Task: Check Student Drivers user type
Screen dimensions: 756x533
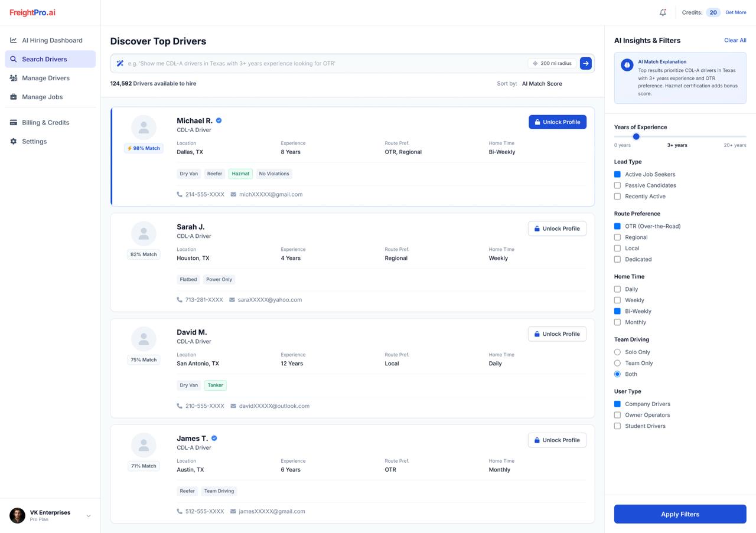Action: point(617,426)
